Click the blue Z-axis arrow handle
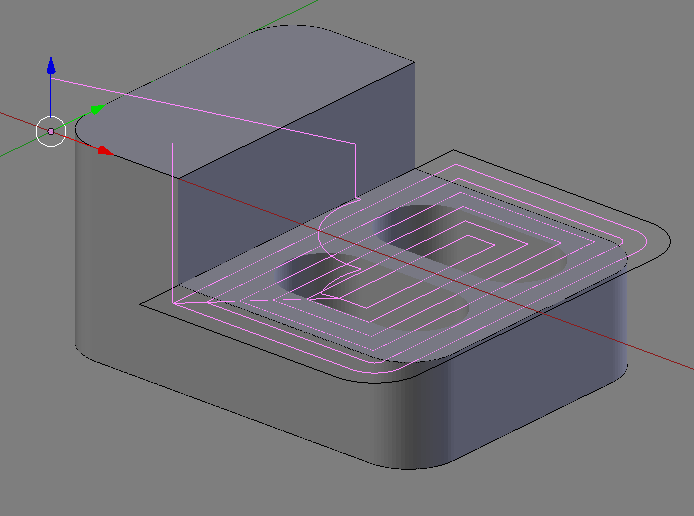 click(51, 66)
